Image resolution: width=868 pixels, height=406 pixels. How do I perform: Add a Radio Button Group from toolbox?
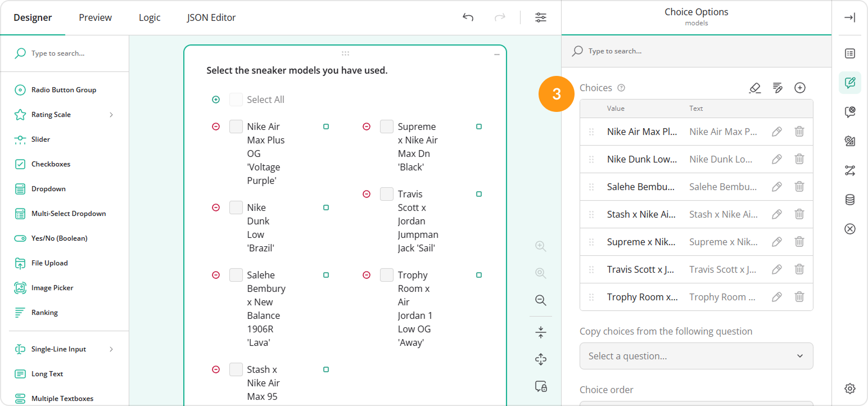click(65, 90)
